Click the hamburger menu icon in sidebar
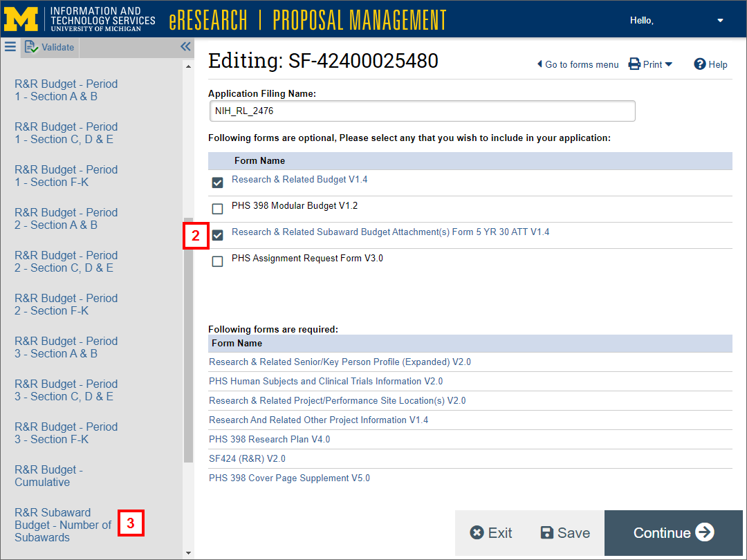Image resolution: width=747 pixels, height=560 pixels. (10, 46)
